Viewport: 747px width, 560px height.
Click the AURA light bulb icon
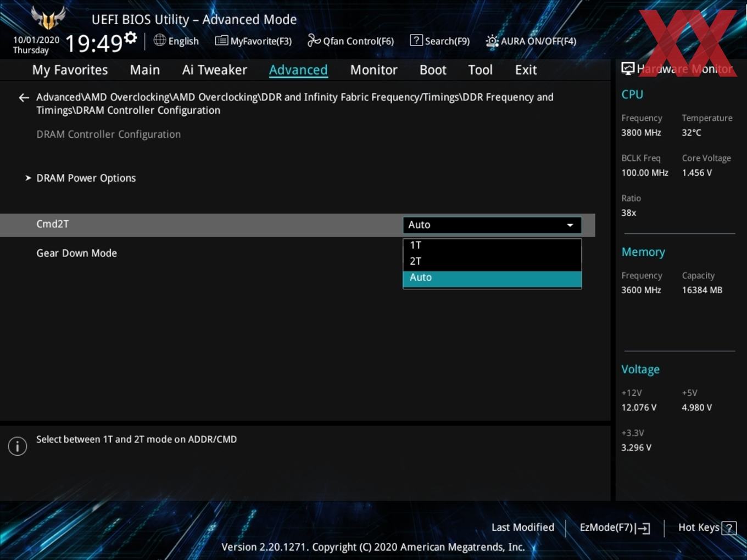[x=492, y=41]
